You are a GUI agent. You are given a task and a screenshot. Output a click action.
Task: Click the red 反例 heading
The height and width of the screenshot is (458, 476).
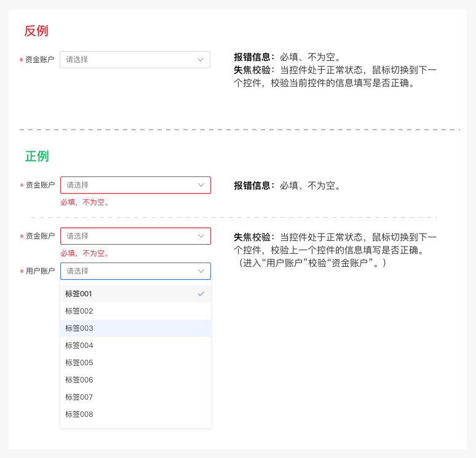coord(36,31)
